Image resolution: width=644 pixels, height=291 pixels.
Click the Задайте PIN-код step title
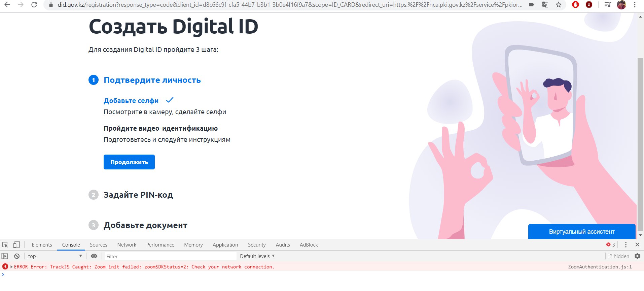click(x=138, y=195)
